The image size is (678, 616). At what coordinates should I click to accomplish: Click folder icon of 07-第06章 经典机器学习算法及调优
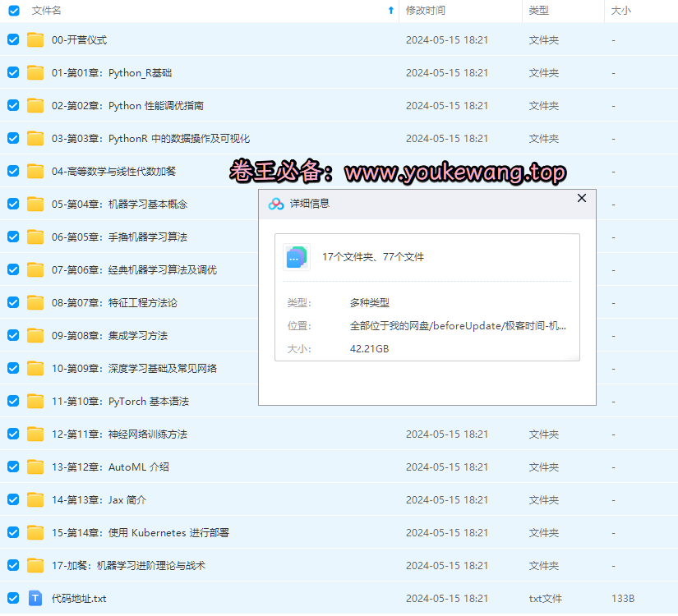tap(35, 269)
